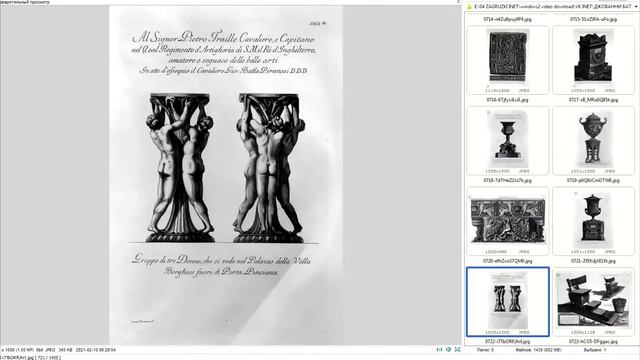Select thumbnail 0718 goblet vase image
Viewport: 640px width, 360px height.
508,141
